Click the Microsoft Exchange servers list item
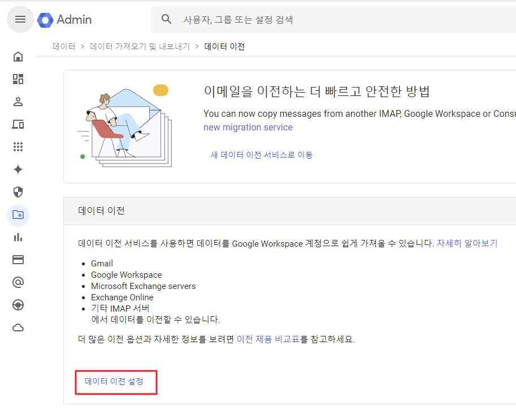 coord(143,286)
